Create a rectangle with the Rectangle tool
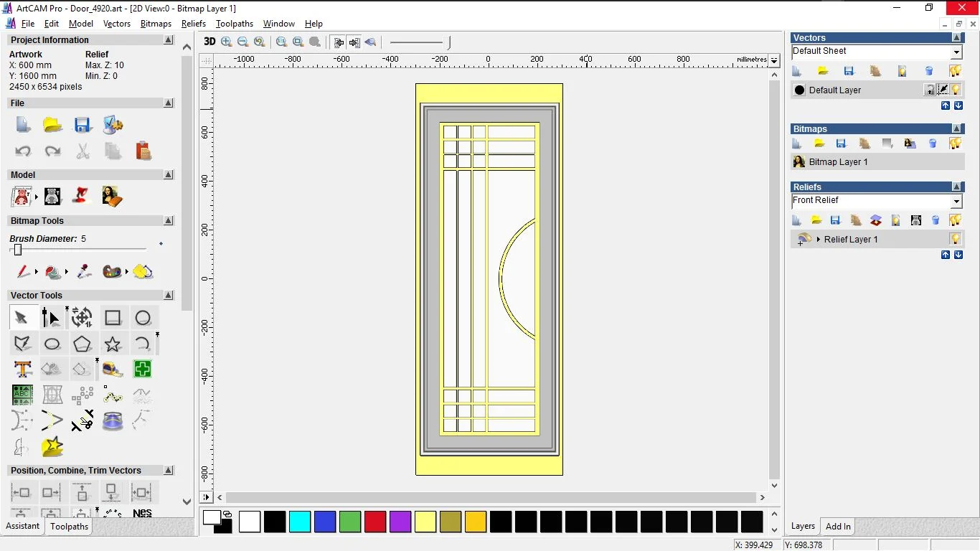The width and height of the screenshot is (980, 551). tap(113, 317)
